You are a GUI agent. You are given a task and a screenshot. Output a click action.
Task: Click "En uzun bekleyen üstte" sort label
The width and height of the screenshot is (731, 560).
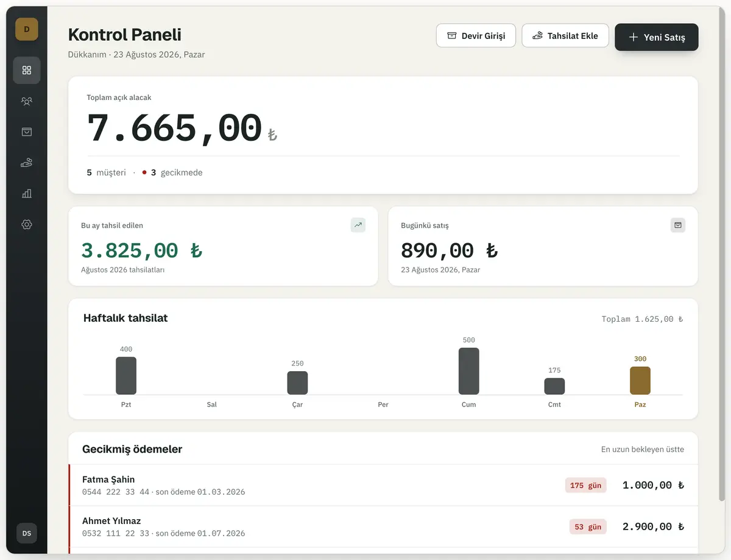643,449
